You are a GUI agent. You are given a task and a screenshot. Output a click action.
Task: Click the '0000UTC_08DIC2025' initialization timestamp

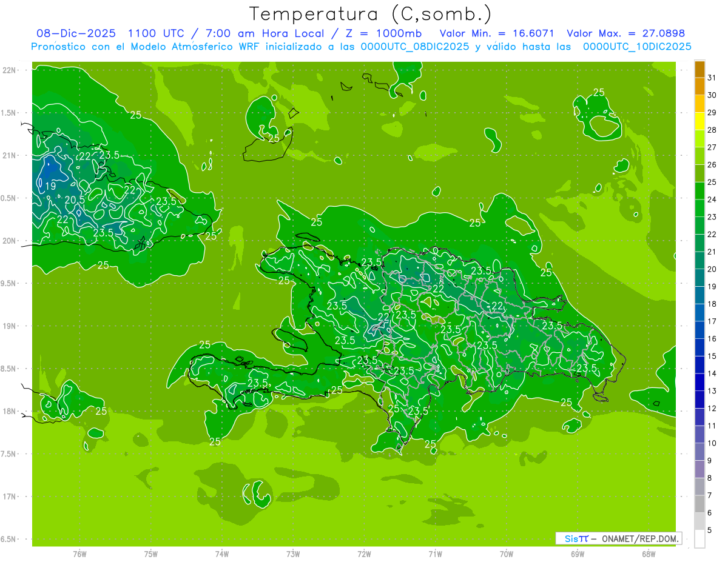coord(414,47)
